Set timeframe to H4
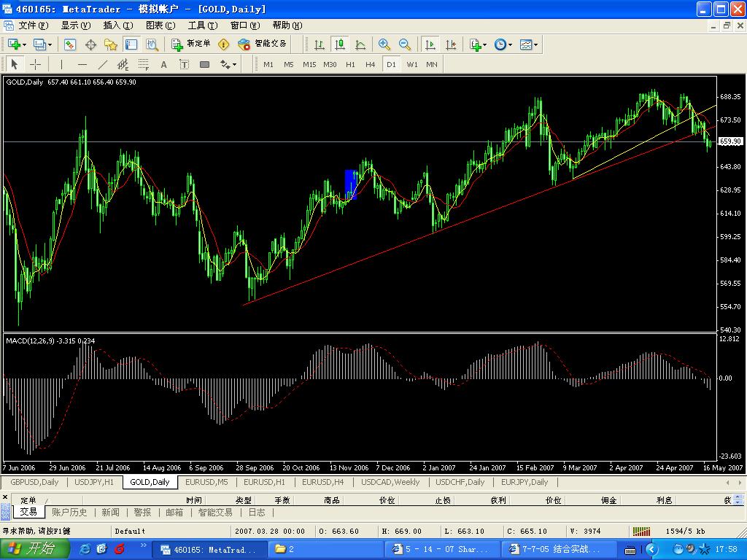 coord(370,64)
